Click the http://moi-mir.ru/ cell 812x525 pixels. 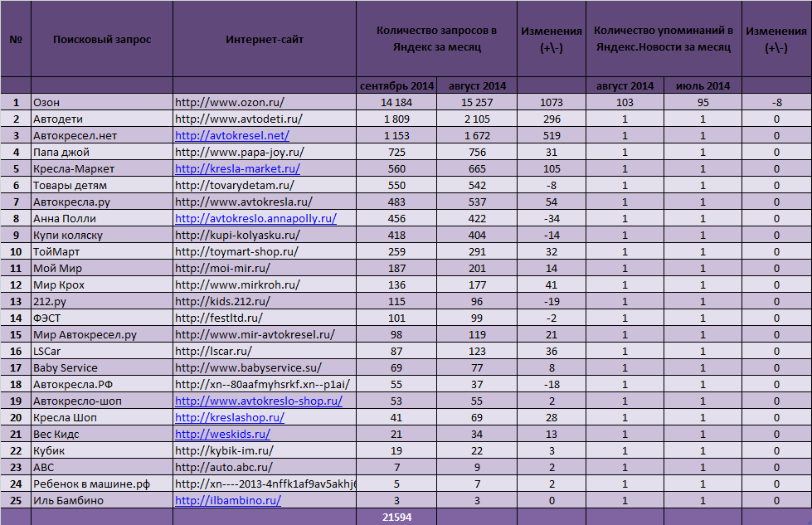[x=265, y=268]
